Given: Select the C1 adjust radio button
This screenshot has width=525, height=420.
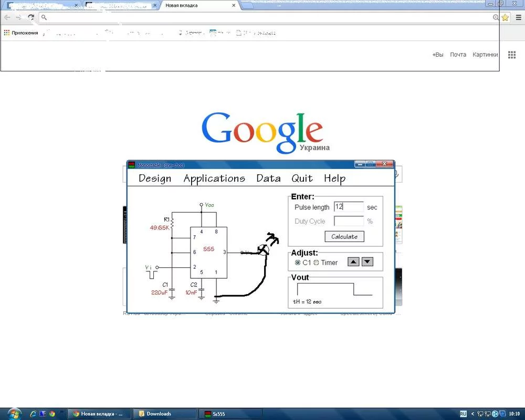Looking at the screenshot, I should click(x=297, y=262).
